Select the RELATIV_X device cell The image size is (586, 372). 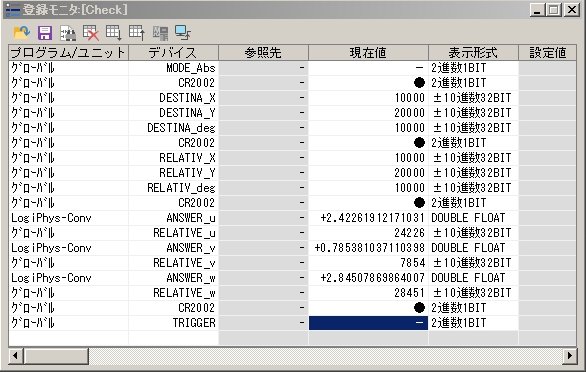173,158
